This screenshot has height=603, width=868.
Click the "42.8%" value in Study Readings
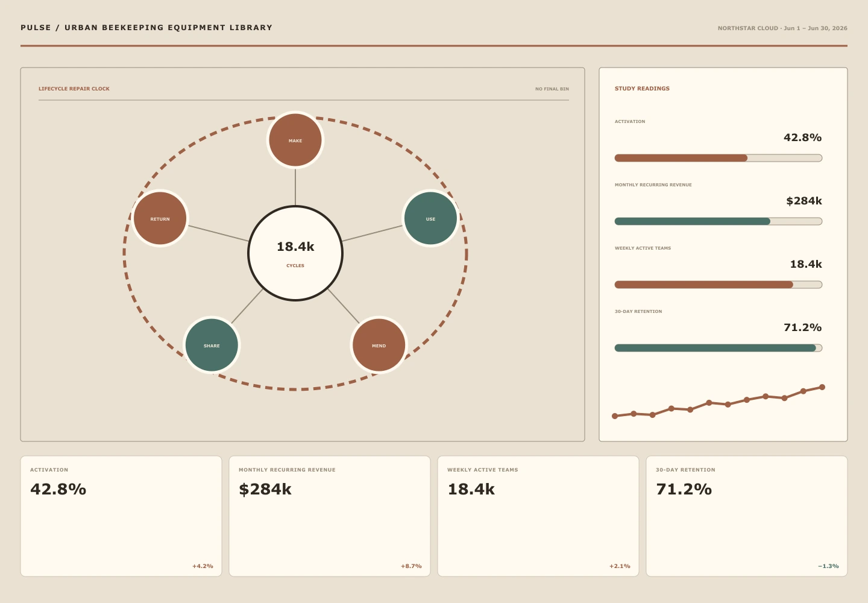pyautogui.click(x=802, y=137)
